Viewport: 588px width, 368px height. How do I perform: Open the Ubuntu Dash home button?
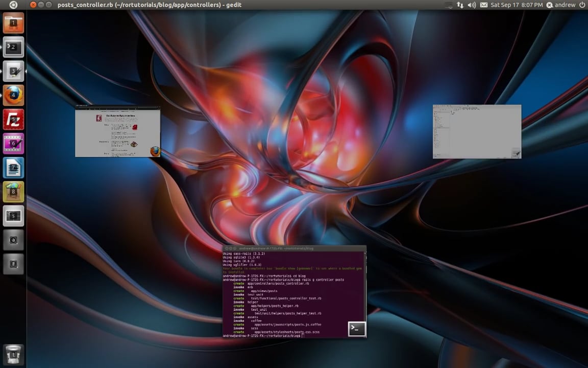13,5
